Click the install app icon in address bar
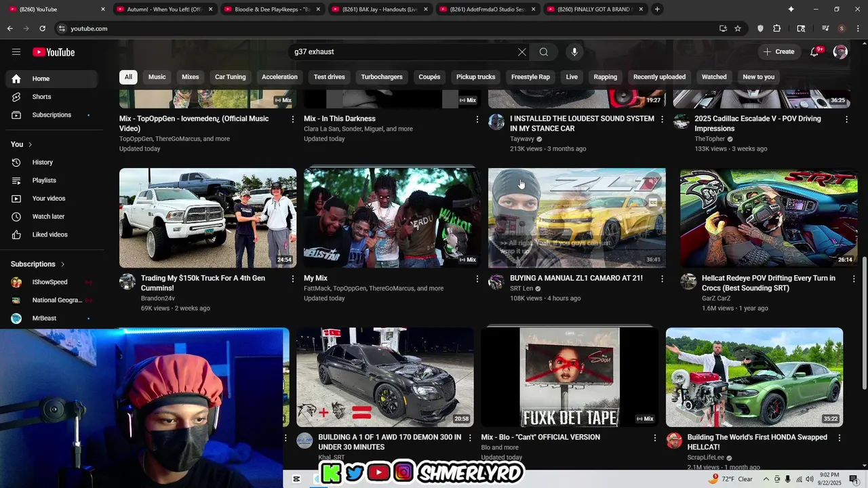The width and height of the screenshot is (868, 488). (x=723, y=28)
